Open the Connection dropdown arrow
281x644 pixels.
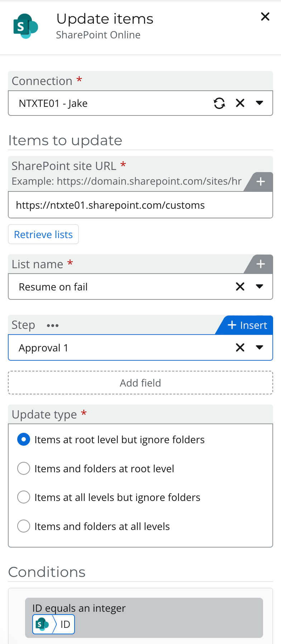click(x=259, y=103)
